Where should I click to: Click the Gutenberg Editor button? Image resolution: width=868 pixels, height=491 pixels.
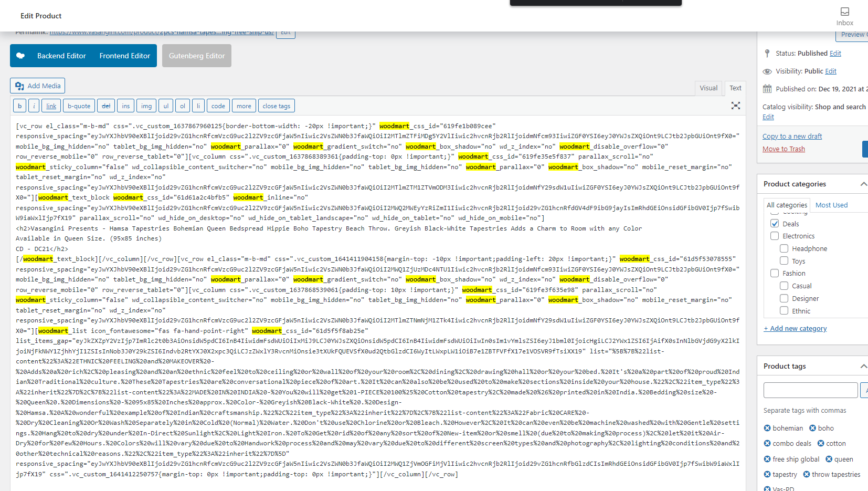click(x=197, y=56)
